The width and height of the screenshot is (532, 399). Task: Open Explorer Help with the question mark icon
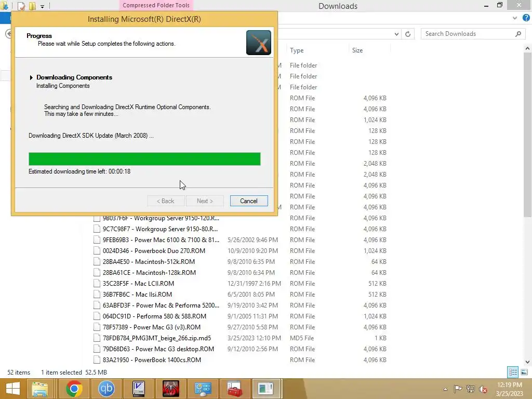(x=526, y=18)
